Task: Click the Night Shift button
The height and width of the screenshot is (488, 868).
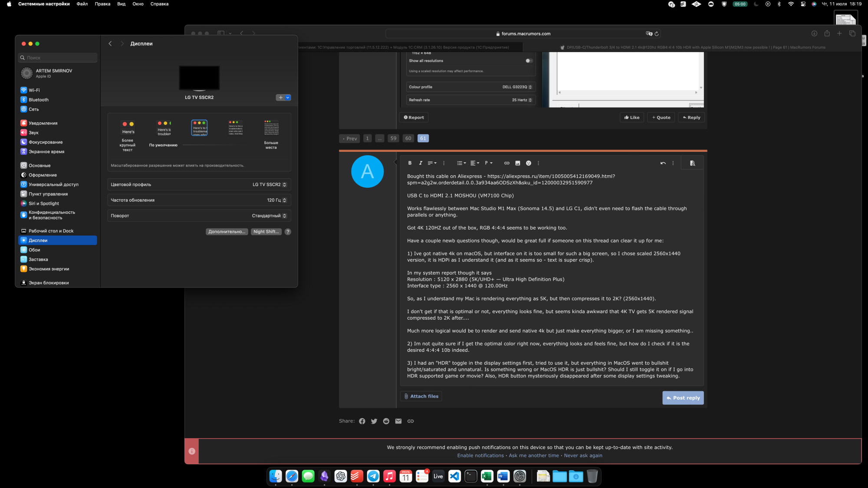Action: 266,232
